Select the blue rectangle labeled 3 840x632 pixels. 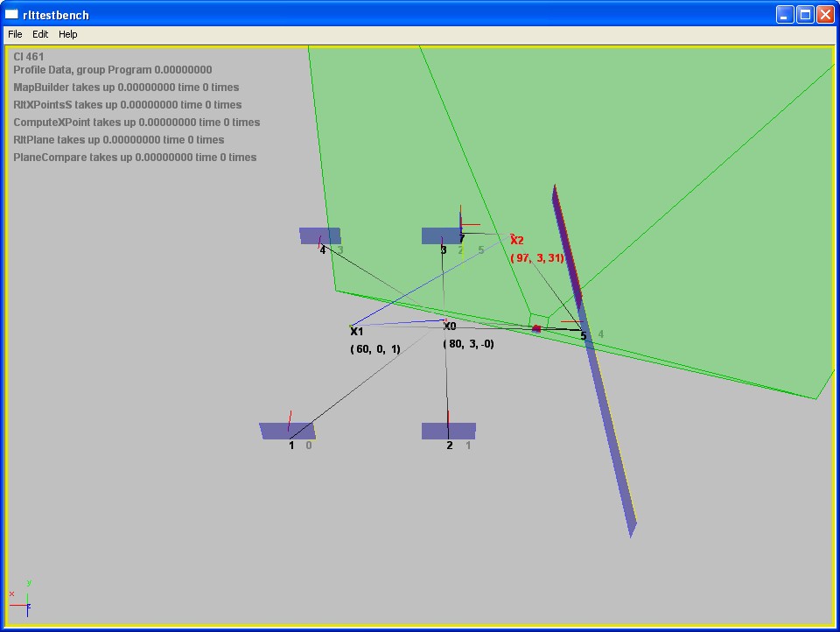click(440, 235)
